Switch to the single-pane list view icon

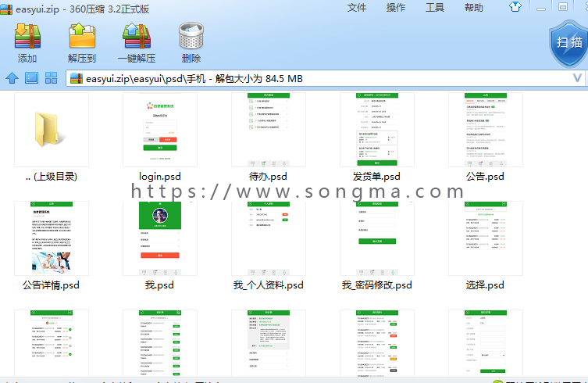[31, 78]
